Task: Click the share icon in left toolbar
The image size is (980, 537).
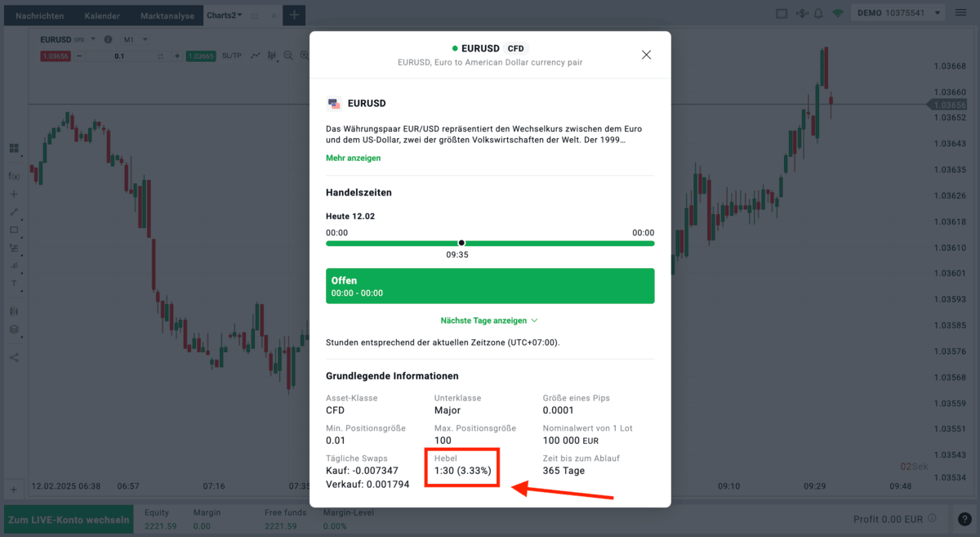Action: point(14,357)
